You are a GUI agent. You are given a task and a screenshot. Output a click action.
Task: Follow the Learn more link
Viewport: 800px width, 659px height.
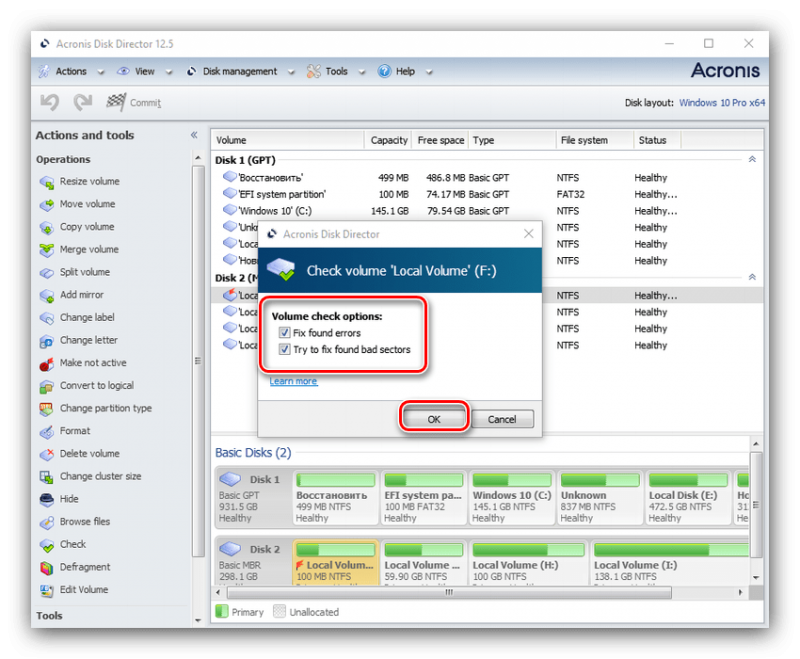point(293,381)
